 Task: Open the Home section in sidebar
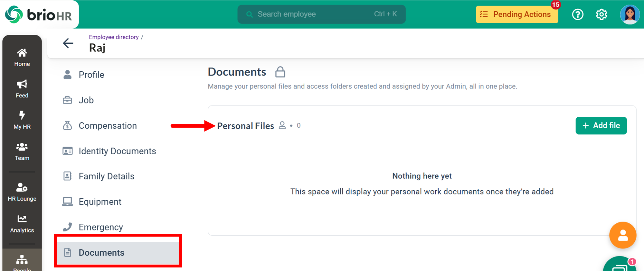22,57
